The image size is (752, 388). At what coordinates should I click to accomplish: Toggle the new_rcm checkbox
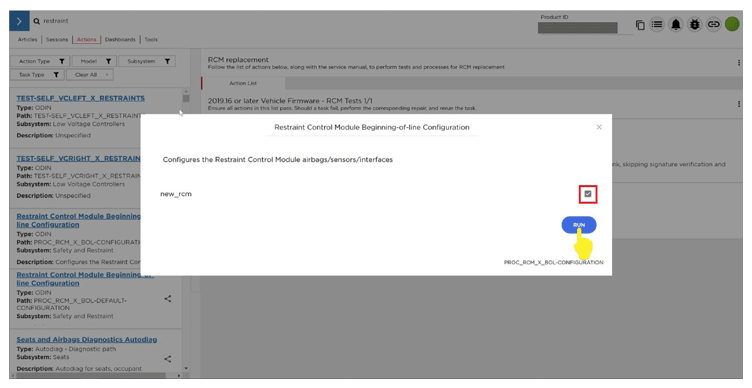[x=588, y=194]
